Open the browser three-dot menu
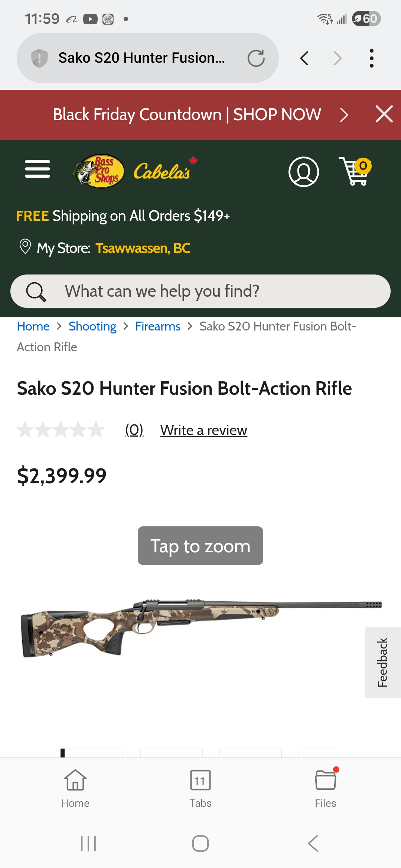Viewport: 401px width, 868px height. coord(371,58)
